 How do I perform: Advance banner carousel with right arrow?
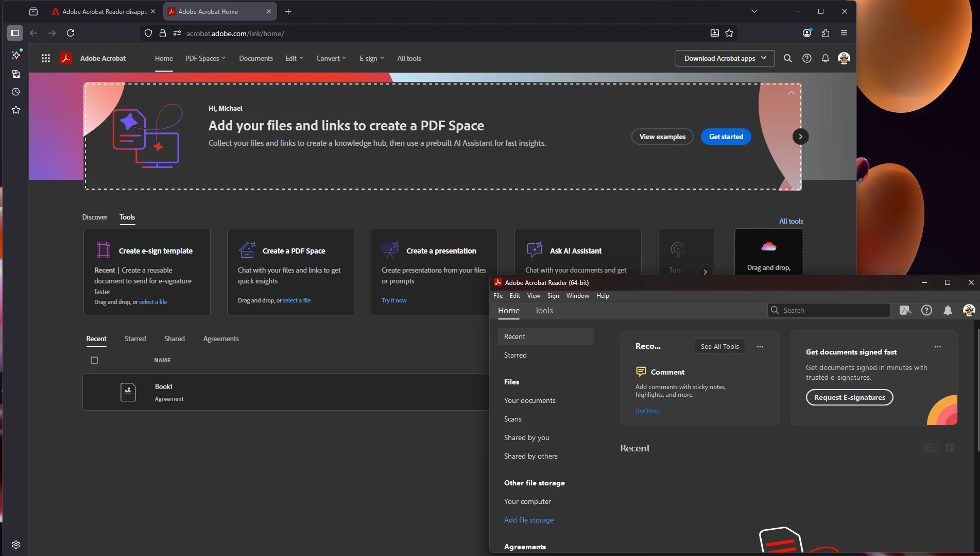[800, 137]
